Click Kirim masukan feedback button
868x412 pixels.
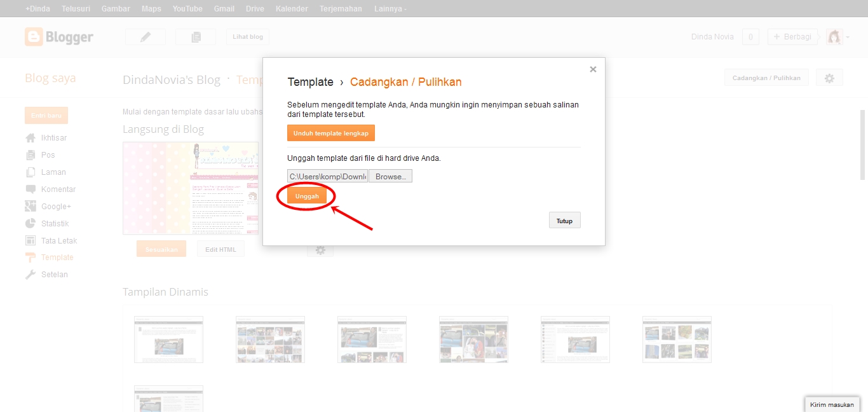[x=832, y=404]
